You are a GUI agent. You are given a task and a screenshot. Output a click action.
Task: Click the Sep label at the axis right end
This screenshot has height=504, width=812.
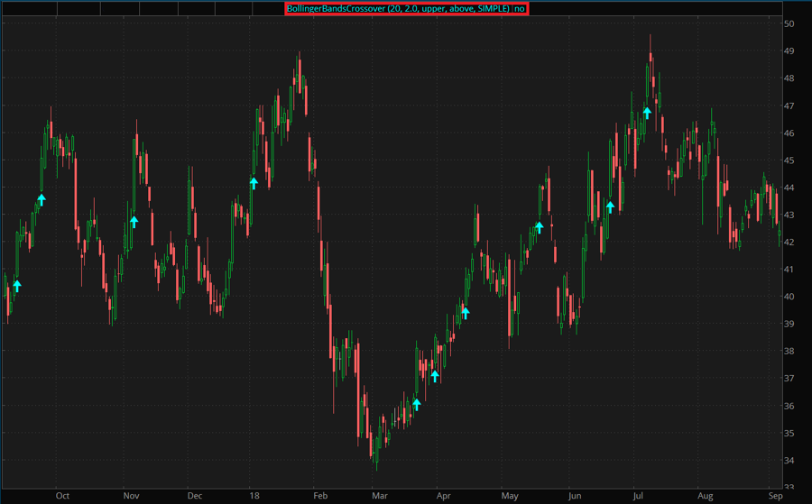click(x=775, y=495)
